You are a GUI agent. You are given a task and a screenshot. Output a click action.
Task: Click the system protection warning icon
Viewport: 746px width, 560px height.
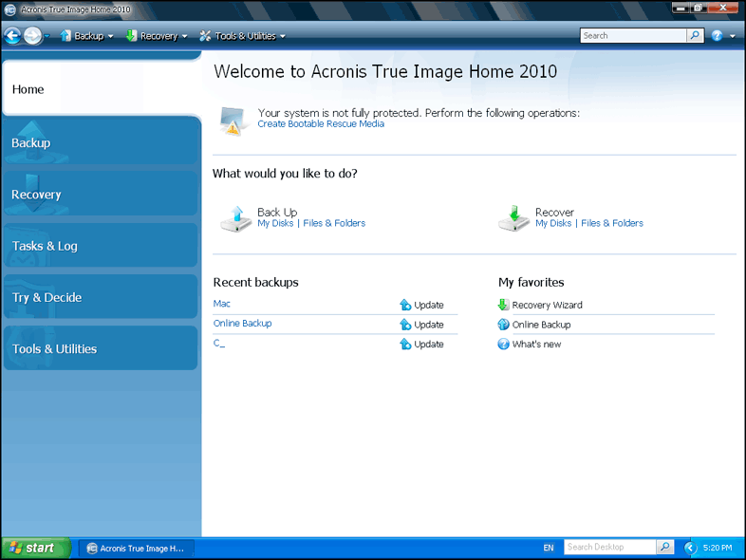(x=233, y=121)
